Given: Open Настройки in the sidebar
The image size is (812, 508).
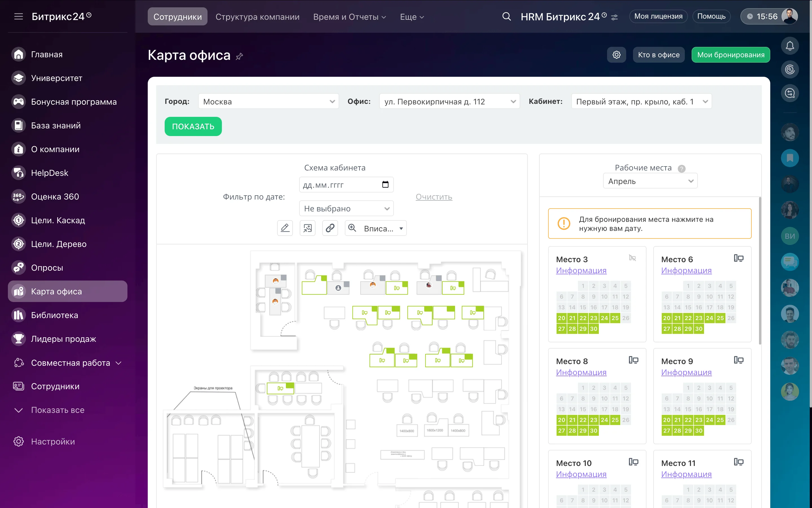Looking at the screenshot, I should [x=67, y=441].
